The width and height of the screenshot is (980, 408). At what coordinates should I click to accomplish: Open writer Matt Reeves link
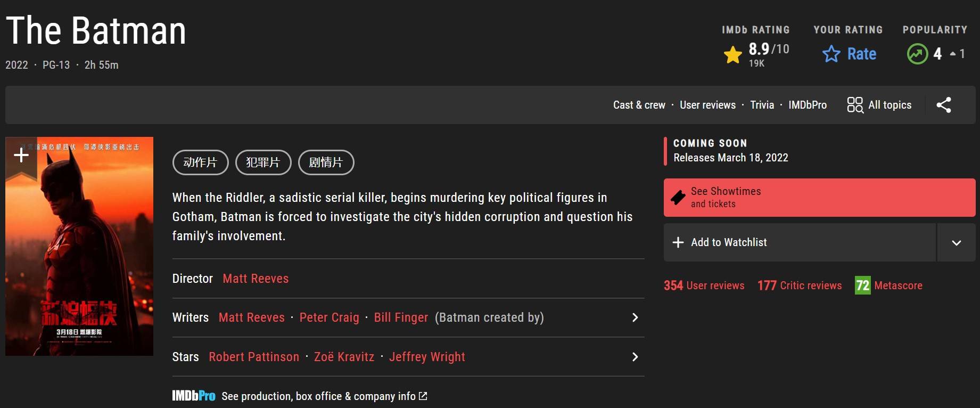(x=252, y=317)
